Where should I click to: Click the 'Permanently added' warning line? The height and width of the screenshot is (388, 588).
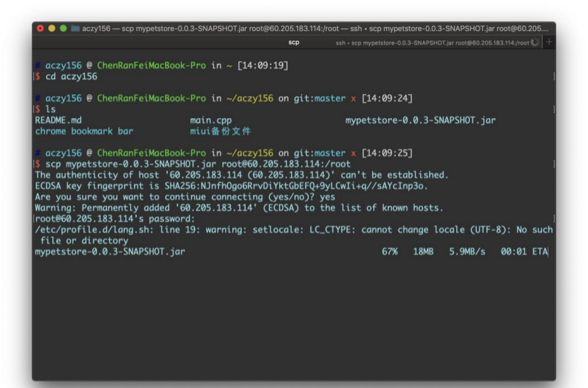click(239, 208)
